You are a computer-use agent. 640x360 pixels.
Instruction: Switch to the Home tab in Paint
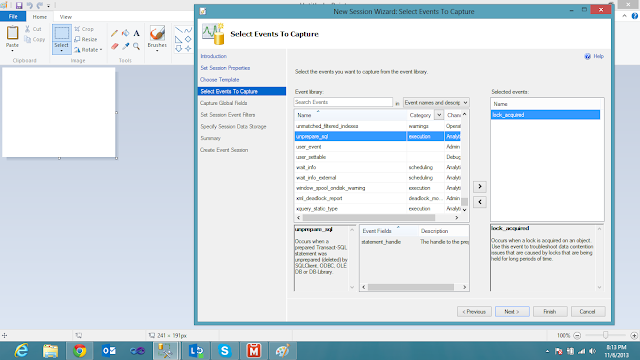pyautogui.click(x=40, y=17)
